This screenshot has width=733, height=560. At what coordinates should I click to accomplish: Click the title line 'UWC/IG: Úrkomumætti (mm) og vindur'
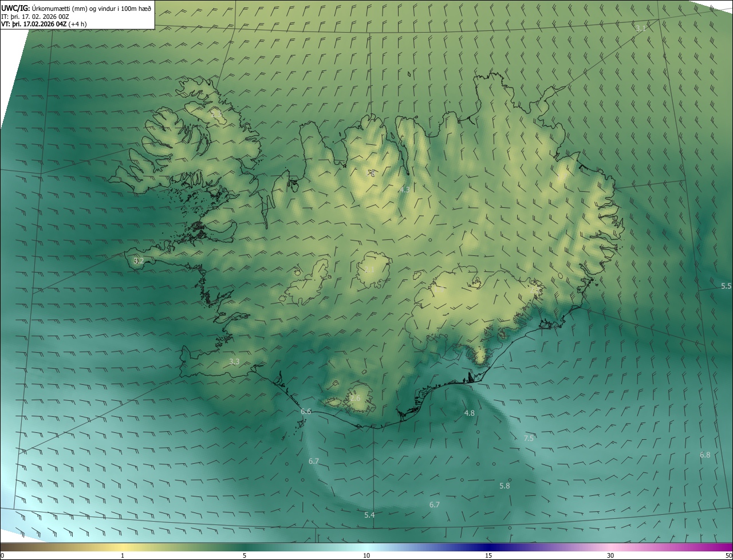pos(76,8)
